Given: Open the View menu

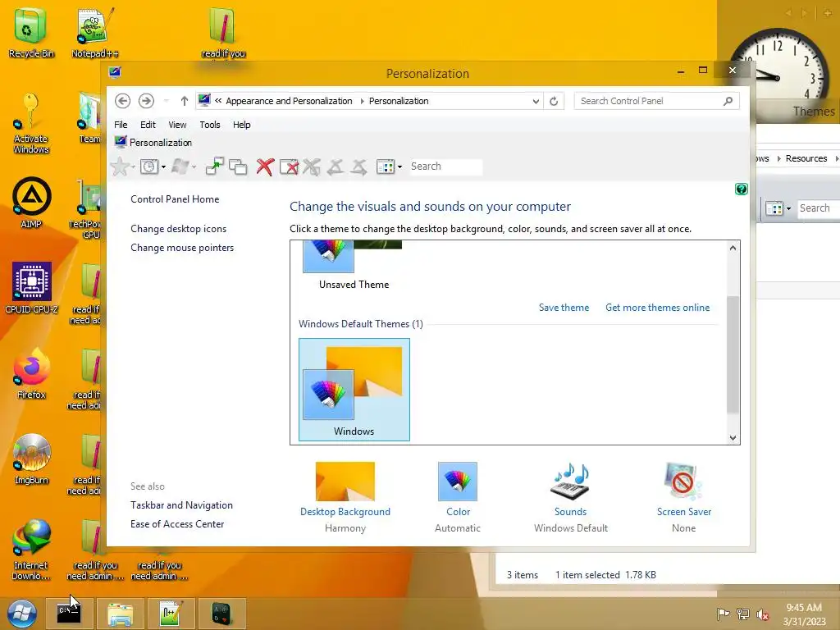Looking at the screenshot, I should tap(177, 125).
